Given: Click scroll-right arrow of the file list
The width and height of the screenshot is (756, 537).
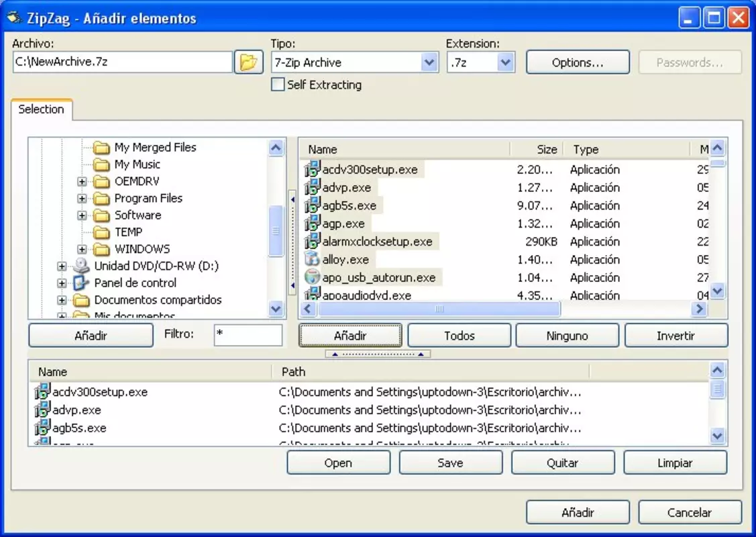Looking at the screenshot, I should click(x=699, y=309).
